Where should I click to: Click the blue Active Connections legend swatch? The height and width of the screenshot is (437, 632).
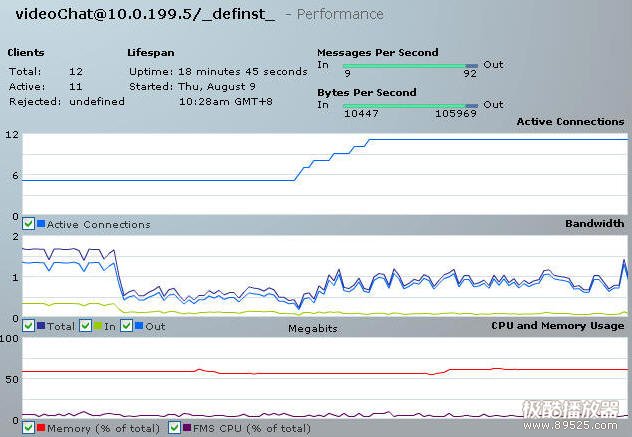41,224
